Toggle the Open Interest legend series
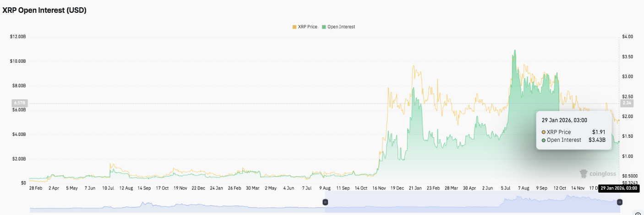 [x=341, y=27]
